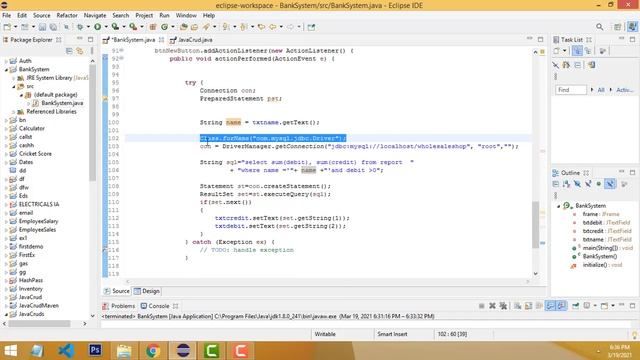Viewport: 640px width, 360px height.
Task: Click the Save All toolbar icon
Action: pyautogui.click(x=53, y=27)
